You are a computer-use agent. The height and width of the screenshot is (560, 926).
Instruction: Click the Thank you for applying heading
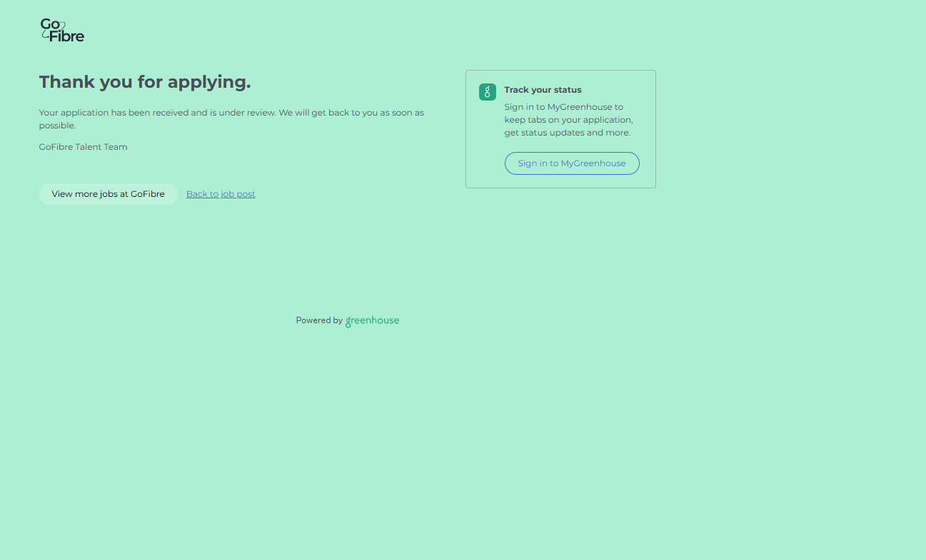[x=145, y=82]
